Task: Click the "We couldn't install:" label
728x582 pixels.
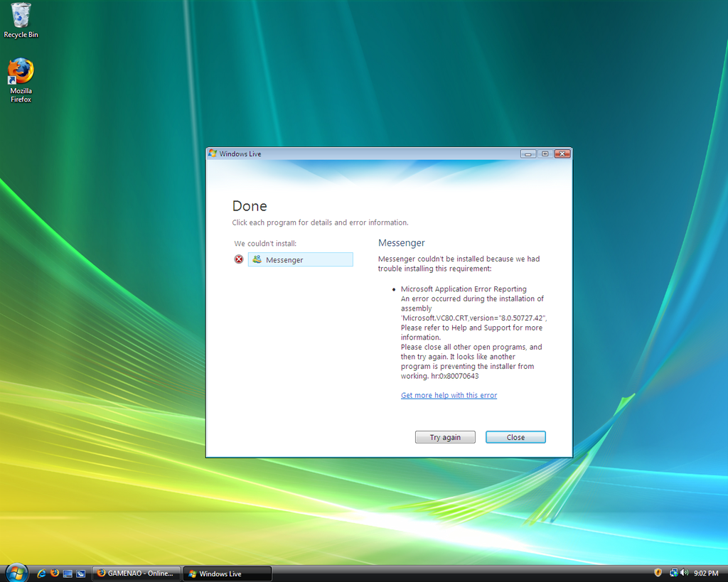Action: coord(265,244)
